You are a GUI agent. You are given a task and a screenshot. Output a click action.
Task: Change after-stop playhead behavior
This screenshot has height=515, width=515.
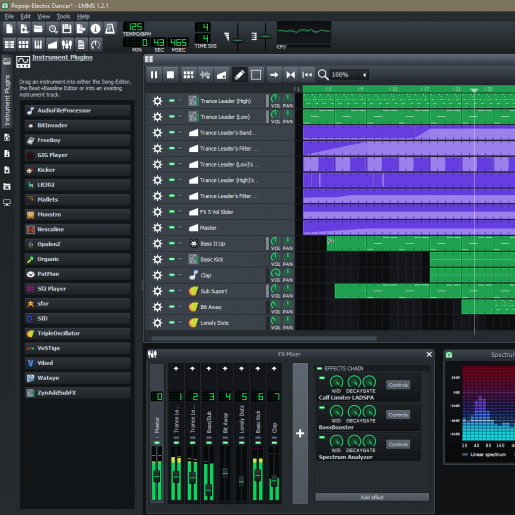(307, 75)
